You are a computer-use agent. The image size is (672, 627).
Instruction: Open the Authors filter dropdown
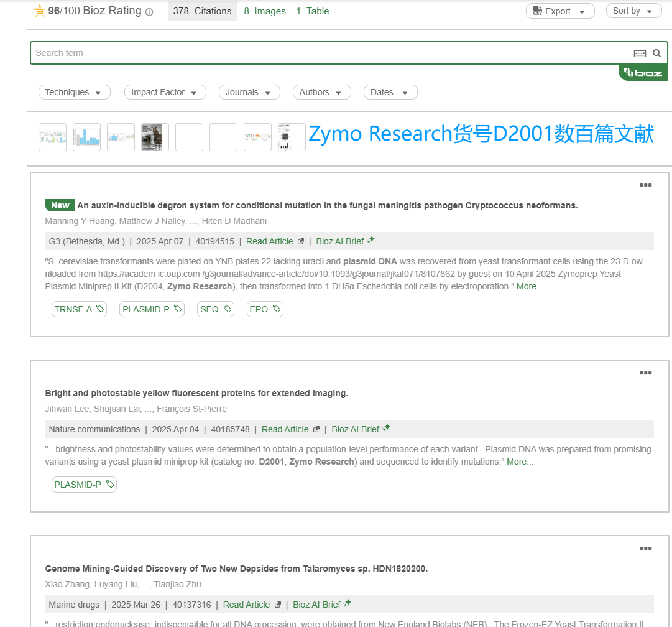click(x=322, y=92)
